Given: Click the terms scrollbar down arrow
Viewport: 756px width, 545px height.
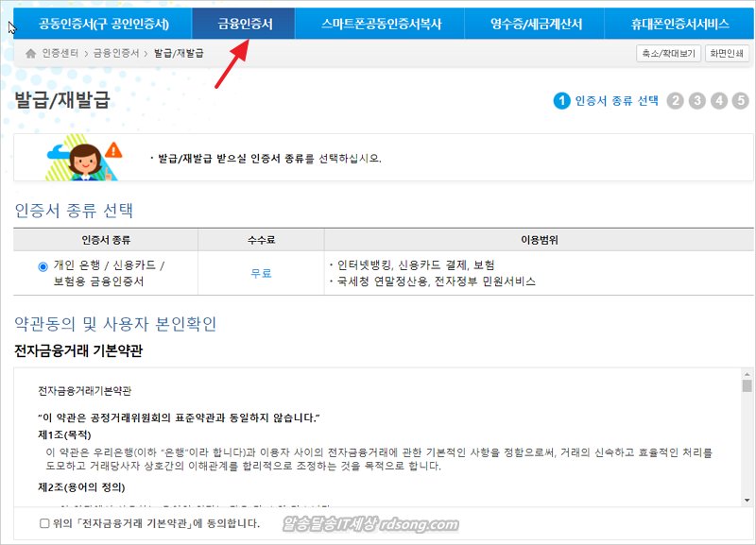Looking at the screenshot, I should click(747, 500).
